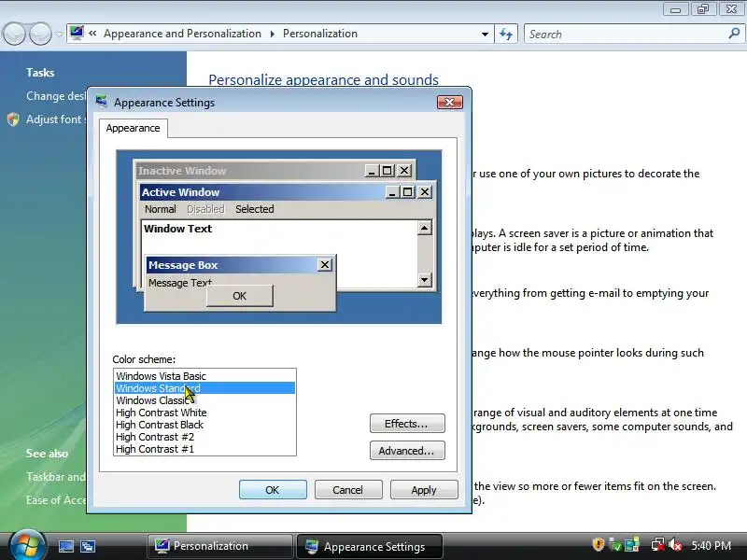Select Windows Standard color scheme
This screenshot has width=747, height=560.
(x=204, y=388)
